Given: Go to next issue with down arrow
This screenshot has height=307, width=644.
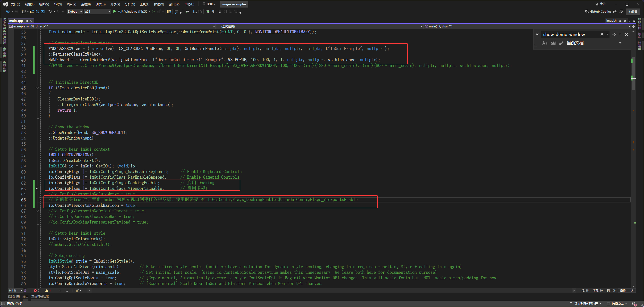Looking at the screenshot, I should (67, 290).
